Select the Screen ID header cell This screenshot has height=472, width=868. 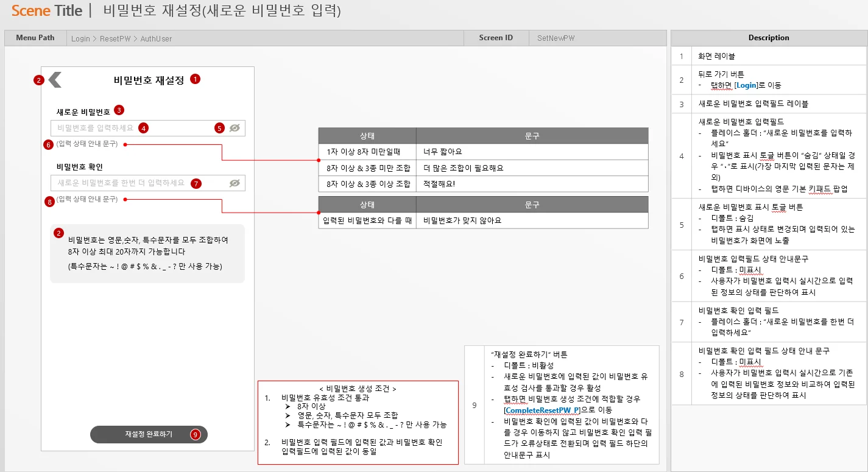pyautogui.click(x=496, y=38)
